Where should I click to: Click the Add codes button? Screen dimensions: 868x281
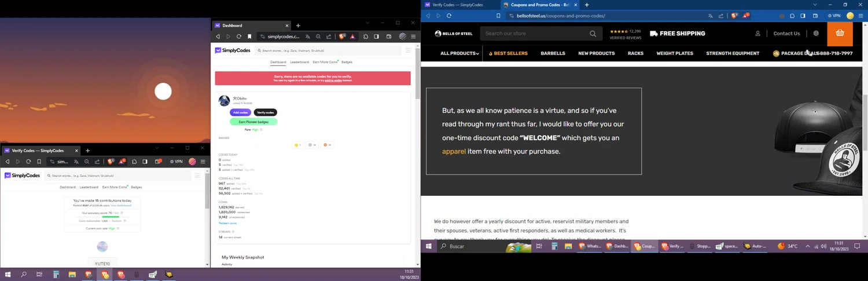coord(240,112)
